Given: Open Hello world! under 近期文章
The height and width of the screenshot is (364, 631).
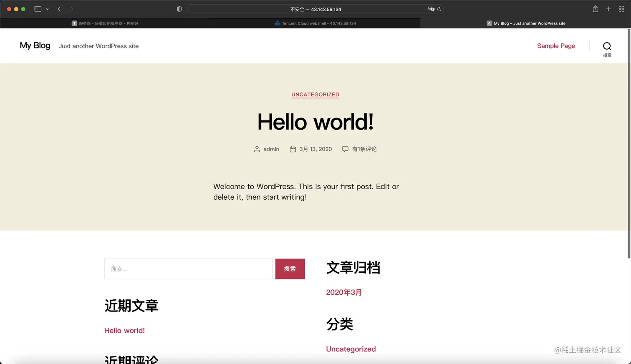Looking at the screenshot, I should pos(124,331).
